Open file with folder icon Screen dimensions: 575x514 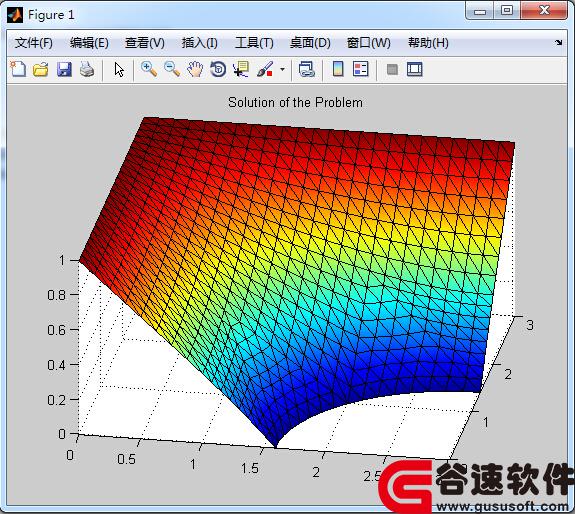pos(41,69)
